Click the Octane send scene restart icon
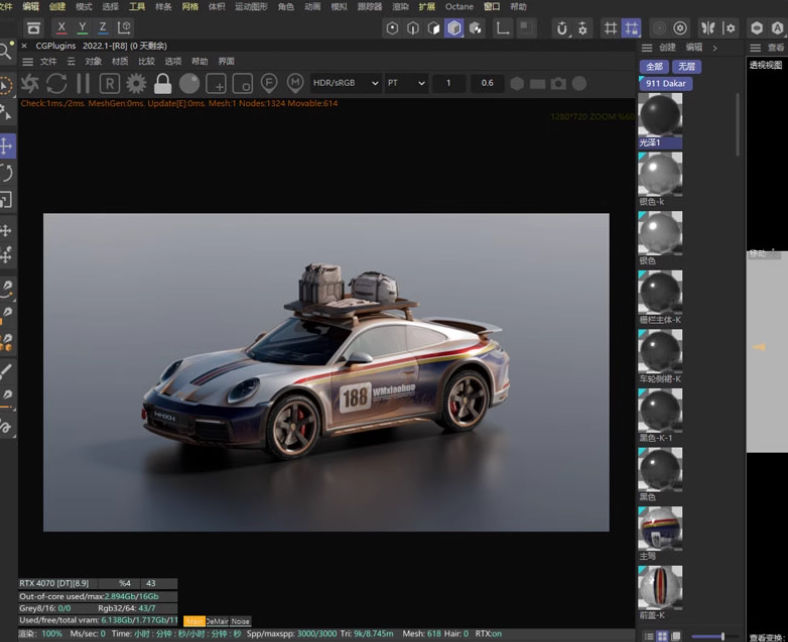788x642 pixels. (x=30, y=83)
